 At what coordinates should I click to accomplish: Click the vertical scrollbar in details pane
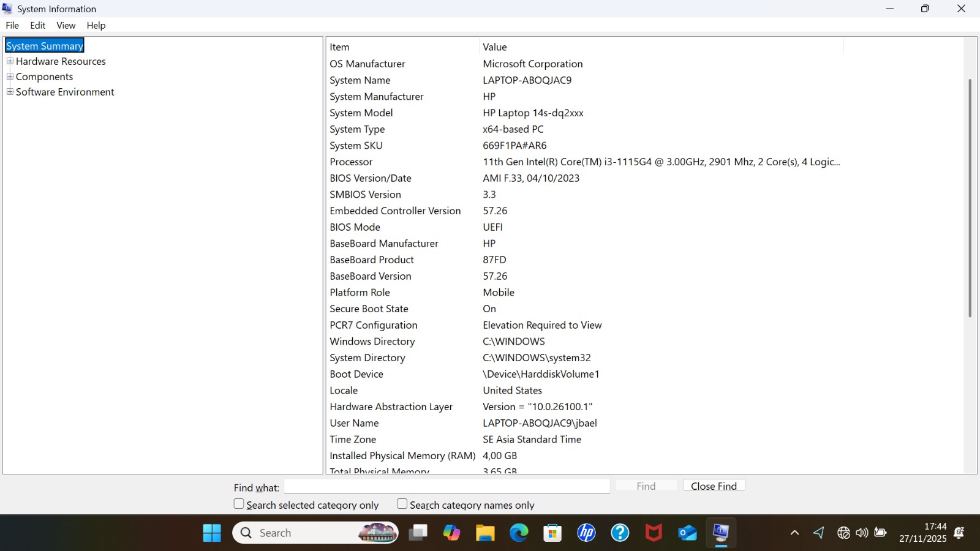pyautogui.click(x=970, y=197)
